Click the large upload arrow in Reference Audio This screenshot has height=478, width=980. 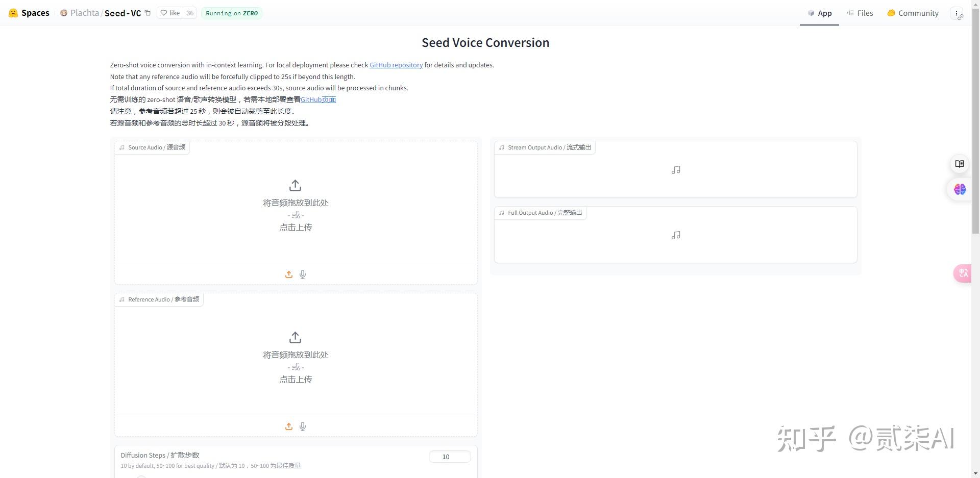click(295, 337)
